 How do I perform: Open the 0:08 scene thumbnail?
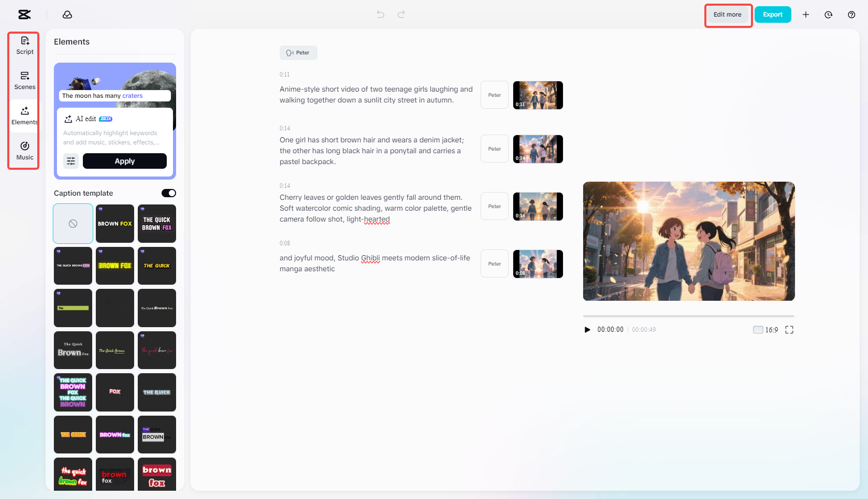coord(538,264)
